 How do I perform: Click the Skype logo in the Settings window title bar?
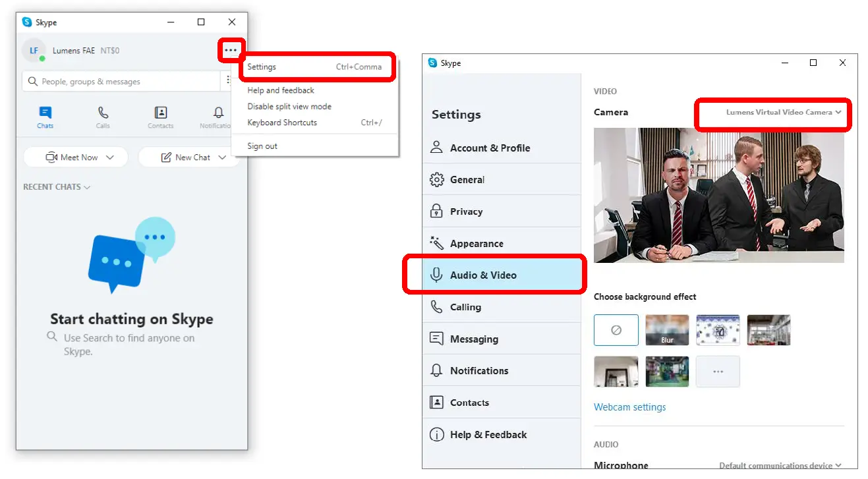click(x=432, y=63)
